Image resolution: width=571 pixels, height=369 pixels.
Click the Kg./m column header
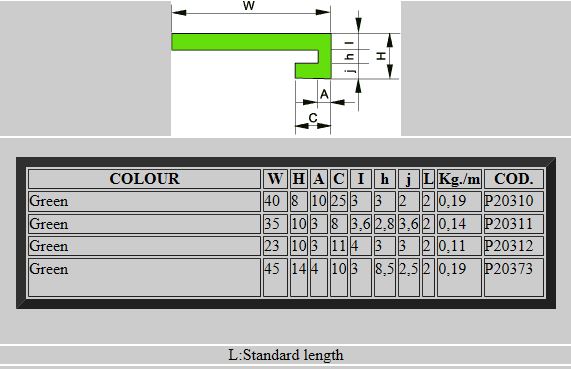[460, 179]
